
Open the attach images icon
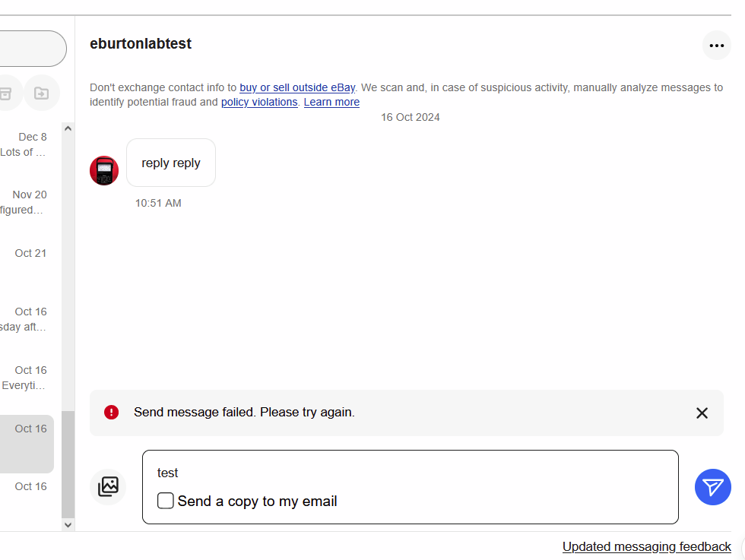[x=108, y=487]
